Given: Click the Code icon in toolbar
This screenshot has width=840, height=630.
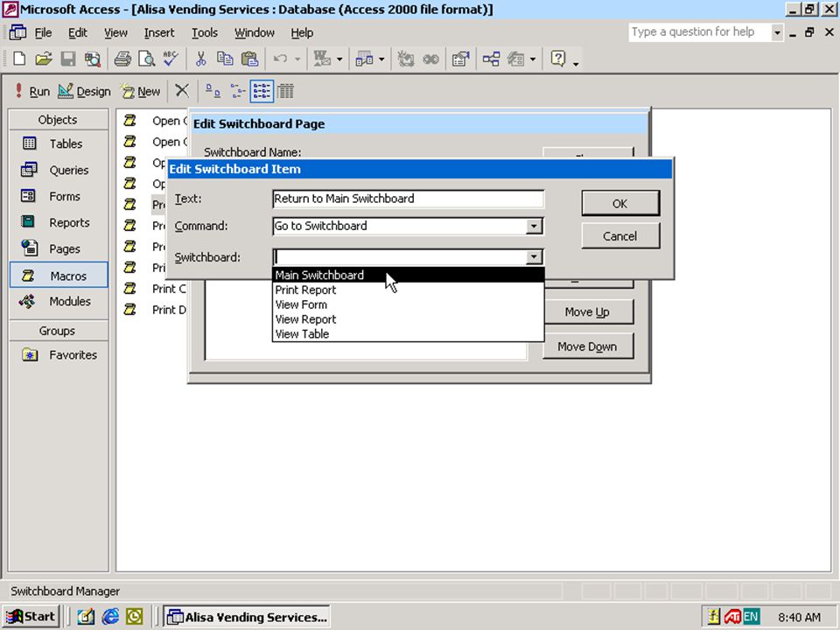Looking at the screenshot, I should (405, 59).
